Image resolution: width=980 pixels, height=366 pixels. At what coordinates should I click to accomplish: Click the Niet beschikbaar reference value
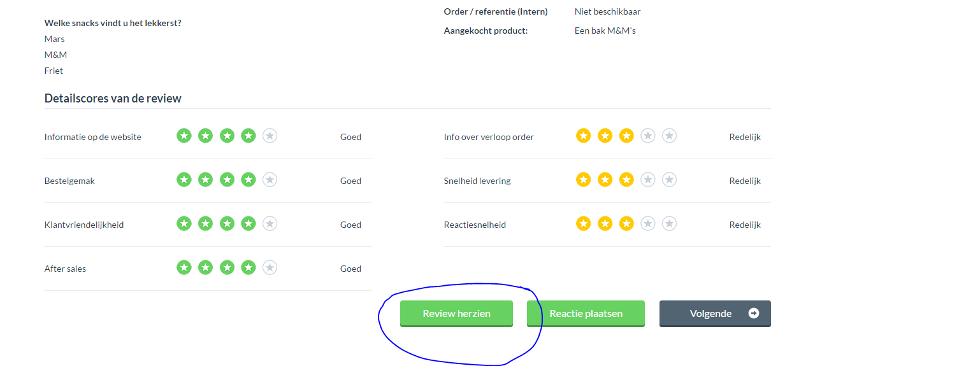[607, 11]
